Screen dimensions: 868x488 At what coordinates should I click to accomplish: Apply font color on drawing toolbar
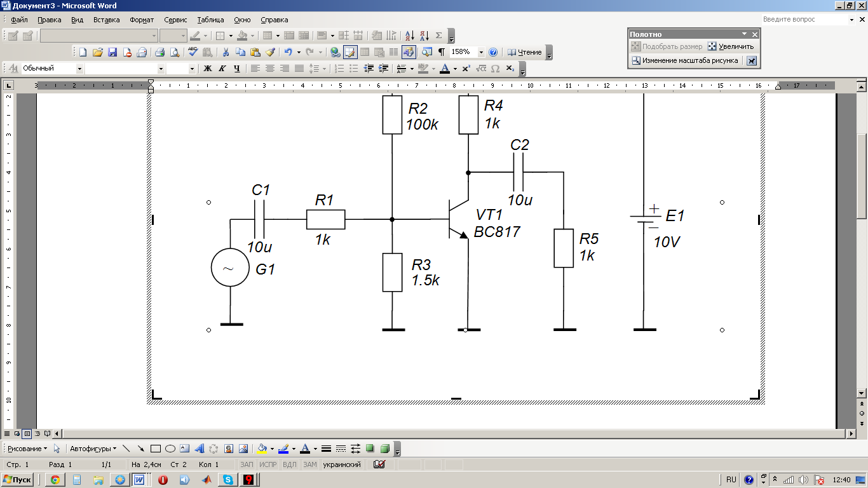pos(304,449)
